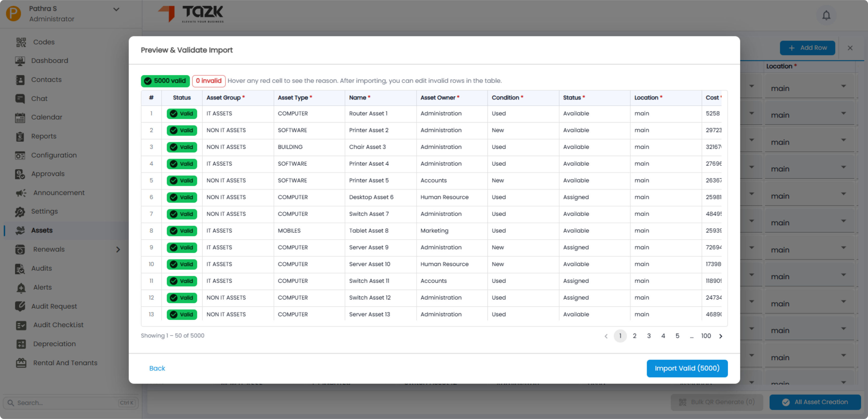Click the green check icon in 5000 valid badge
This screenshot has width=868, height=419.
[148, 81]
